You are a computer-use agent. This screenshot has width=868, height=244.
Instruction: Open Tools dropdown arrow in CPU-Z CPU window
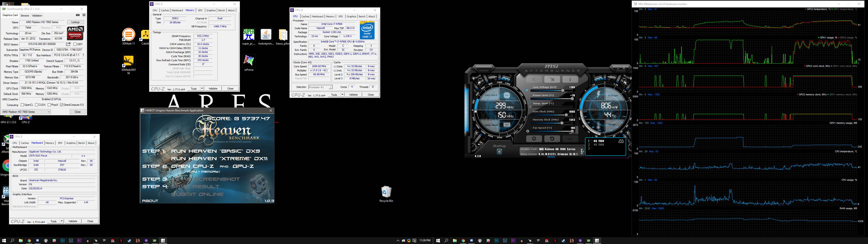click(x=342, y=95)
